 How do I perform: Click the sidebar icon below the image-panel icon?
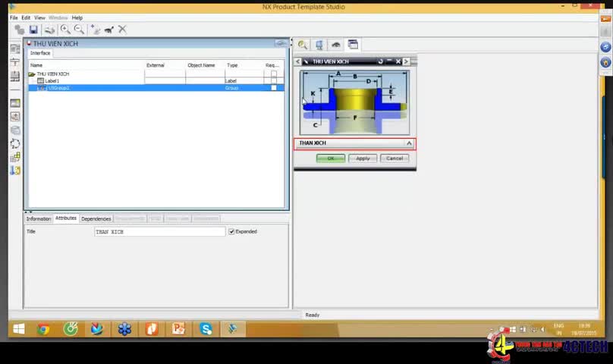click(15, 117)
